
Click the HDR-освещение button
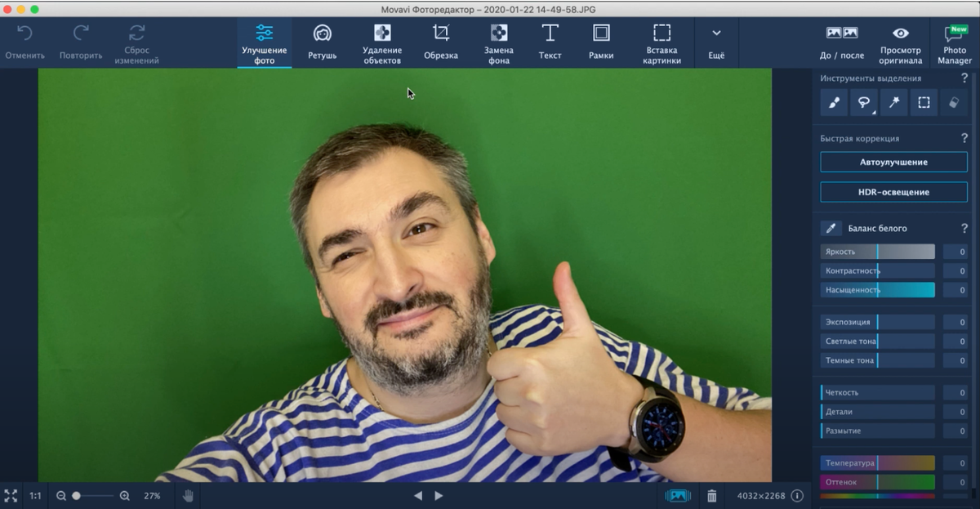pos(893,192)
